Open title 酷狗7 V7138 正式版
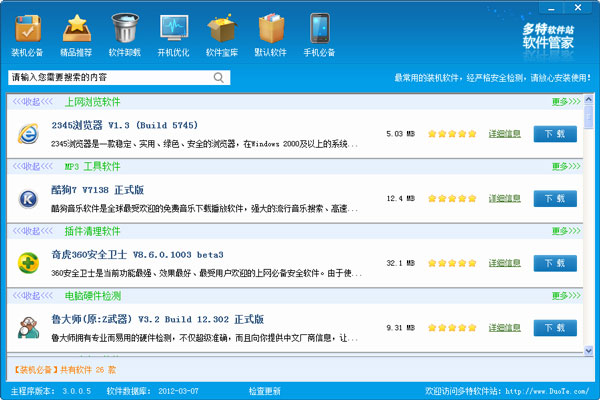This screenshot has width=600, height=400. point(98,190)
